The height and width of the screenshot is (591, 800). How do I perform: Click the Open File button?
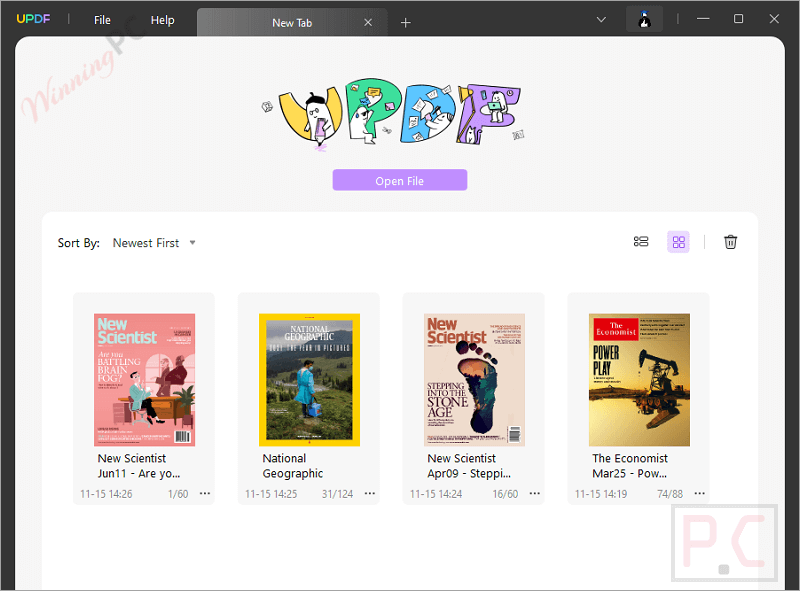pyautogui.click(x=399, y=180)
